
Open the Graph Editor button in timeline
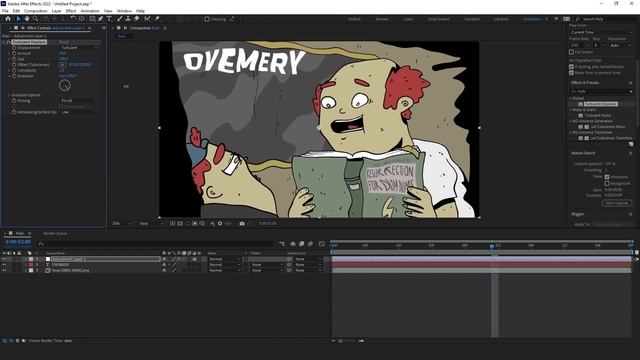[322, 244]
